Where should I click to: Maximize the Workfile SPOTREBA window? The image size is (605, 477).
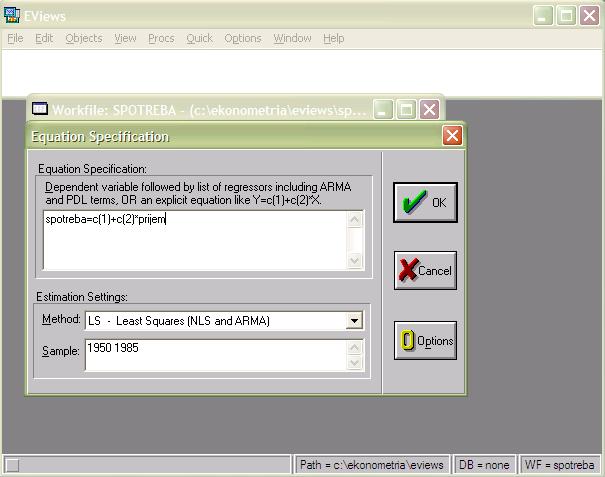(x=406, y=109)
